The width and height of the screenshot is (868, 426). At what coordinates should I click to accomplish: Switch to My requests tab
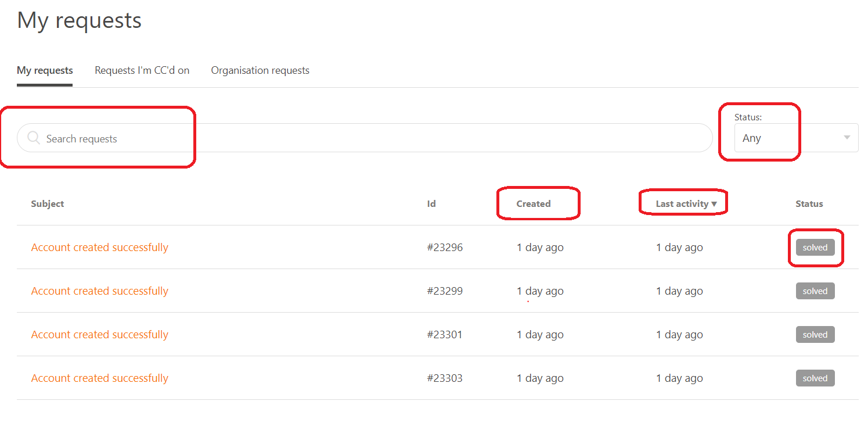coord(45,70)
